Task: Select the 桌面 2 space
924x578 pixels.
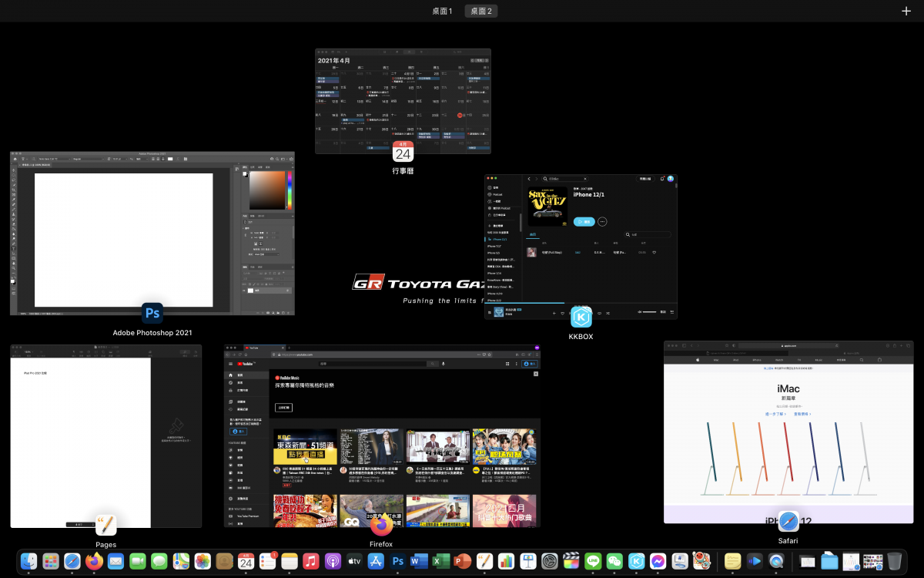Action: pos(480,11)
